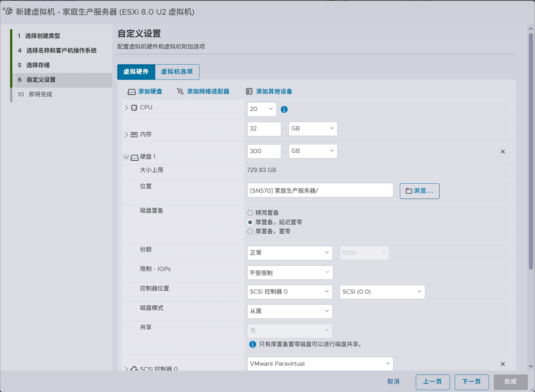Collapse the Hard disk 1 section

[x=126, y=157]
